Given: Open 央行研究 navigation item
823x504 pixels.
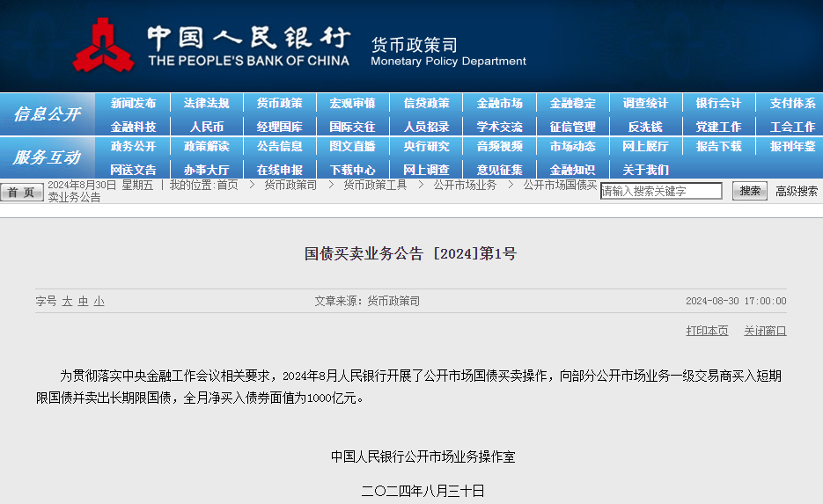Looking at the screenshot, I should (426, 146).
